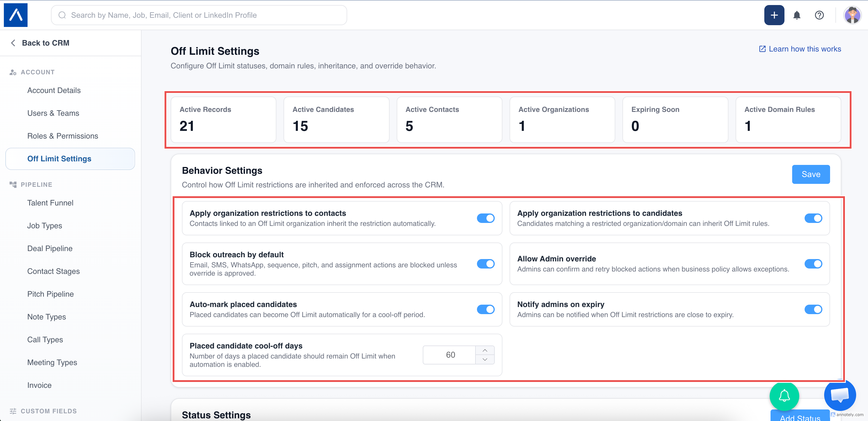Select Off Limit Settings in the sidebar
This screenshot has height=421, width=868.
[70, 159]
